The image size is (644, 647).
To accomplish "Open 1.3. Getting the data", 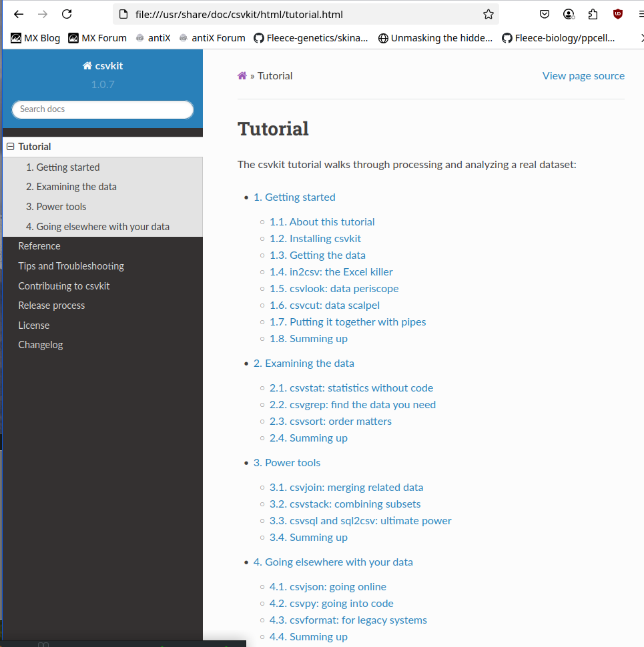I will (318, 255).
